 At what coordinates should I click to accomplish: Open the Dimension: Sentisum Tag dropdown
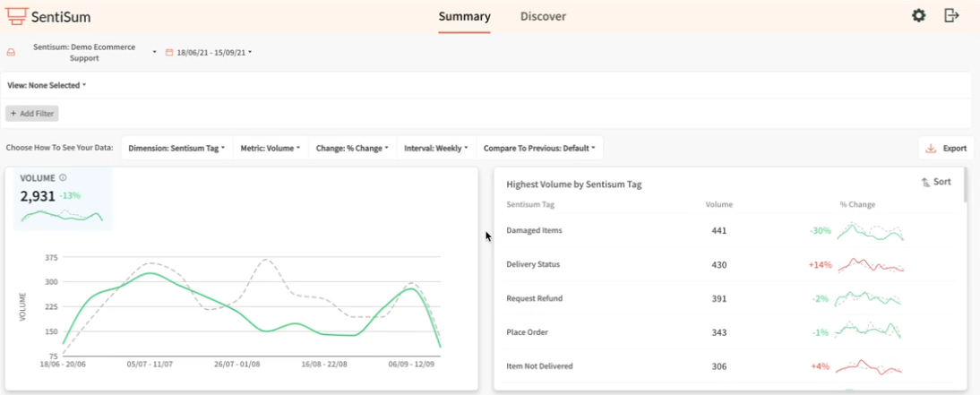click(x=176, y=148)
